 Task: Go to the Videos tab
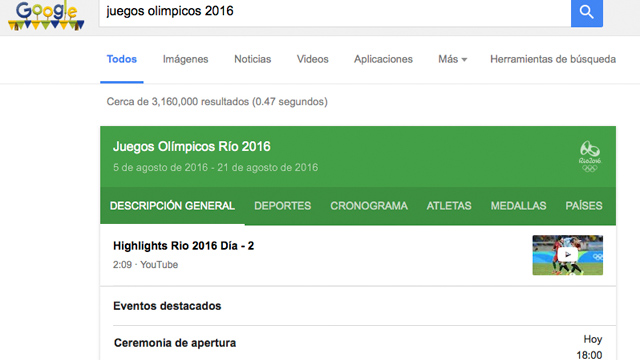pyautogui.click(x=312, y=59)
